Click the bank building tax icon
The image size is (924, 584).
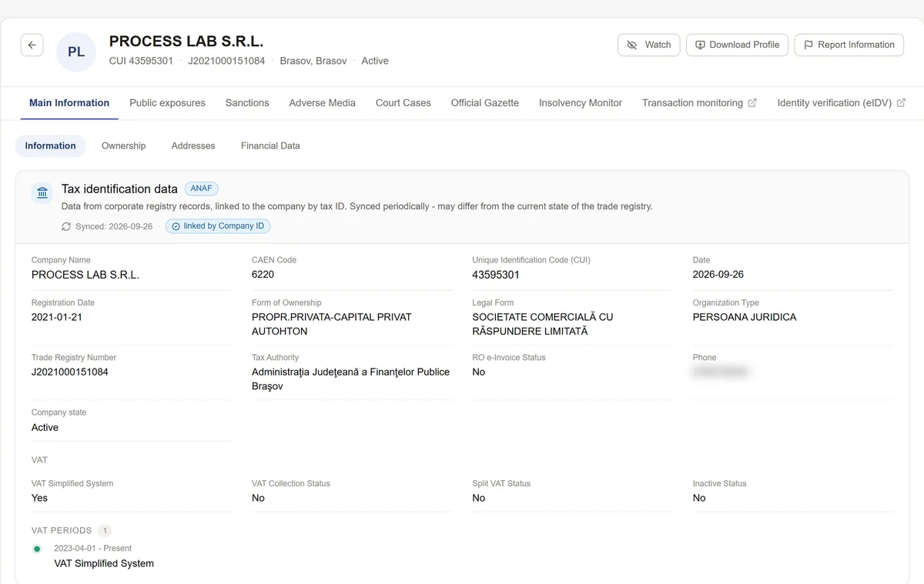click(42, 192)
